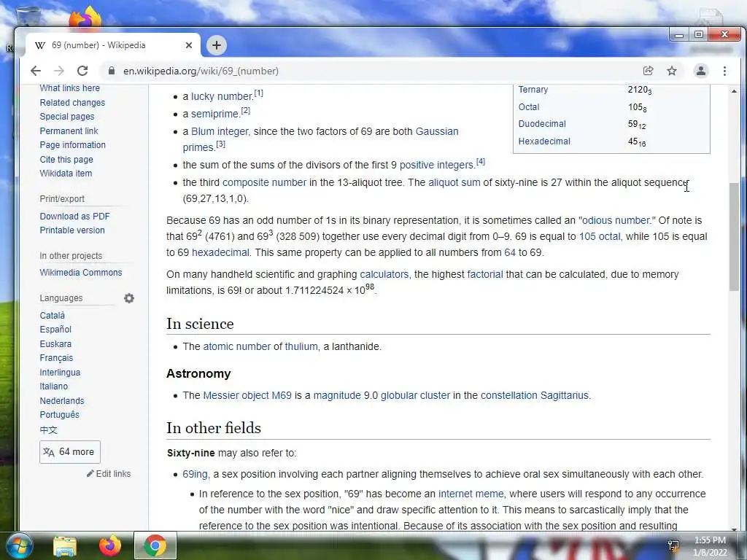747x560 pixels.
Task: Open Cite this page
Action: tap(66, 160)
